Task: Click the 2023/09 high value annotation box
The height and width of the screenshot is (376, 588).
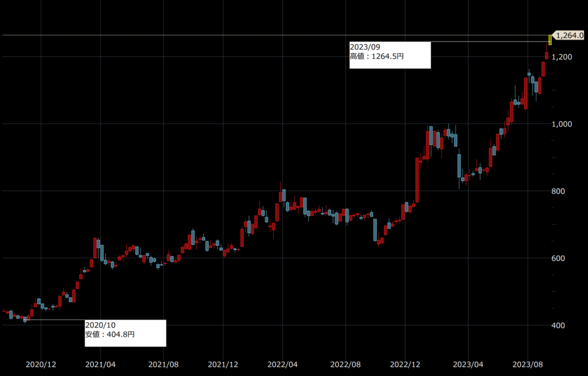Action: coord(390,55)
